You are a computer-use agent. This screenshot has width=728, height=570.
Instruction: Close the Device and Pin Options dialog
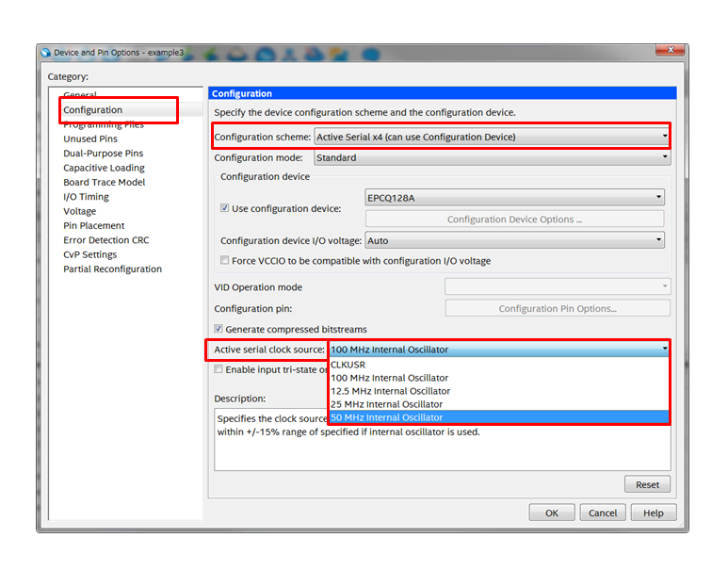(671, 50)
